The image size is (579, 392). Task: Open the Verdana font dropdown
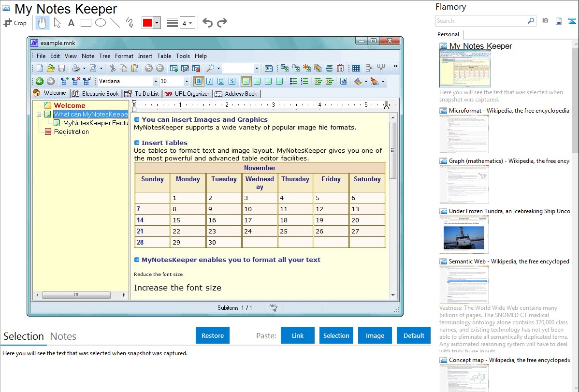point(155,81)
